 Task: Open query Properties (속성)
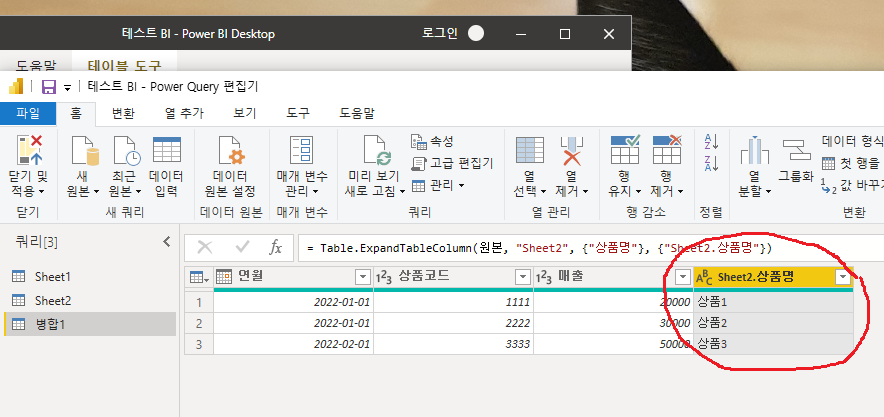click(432, 141)
